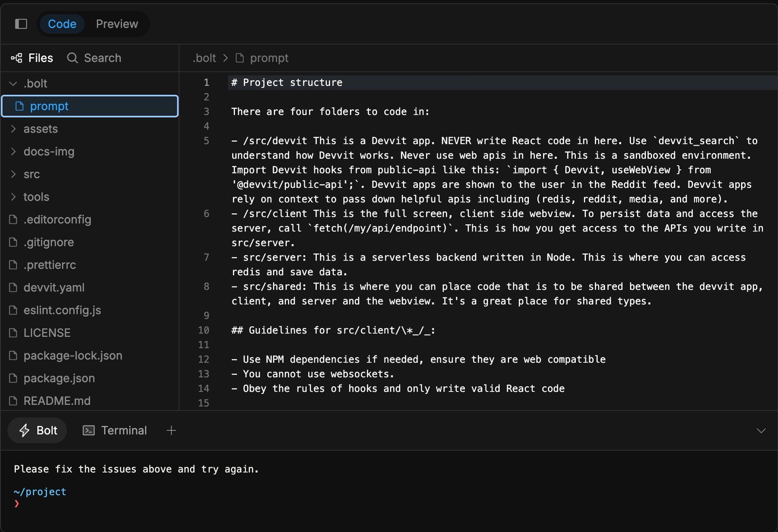Open package.json file
This screenshot has width=778, height=532.
point(59,378)
